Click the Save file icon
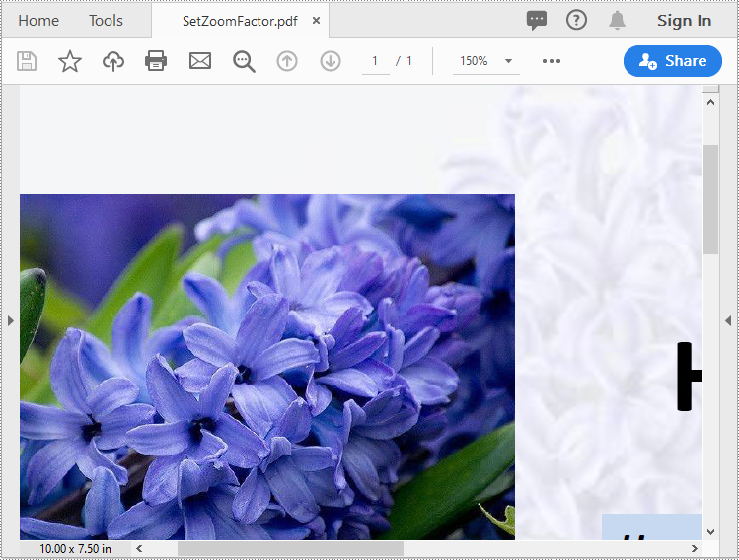 (27, 61)
